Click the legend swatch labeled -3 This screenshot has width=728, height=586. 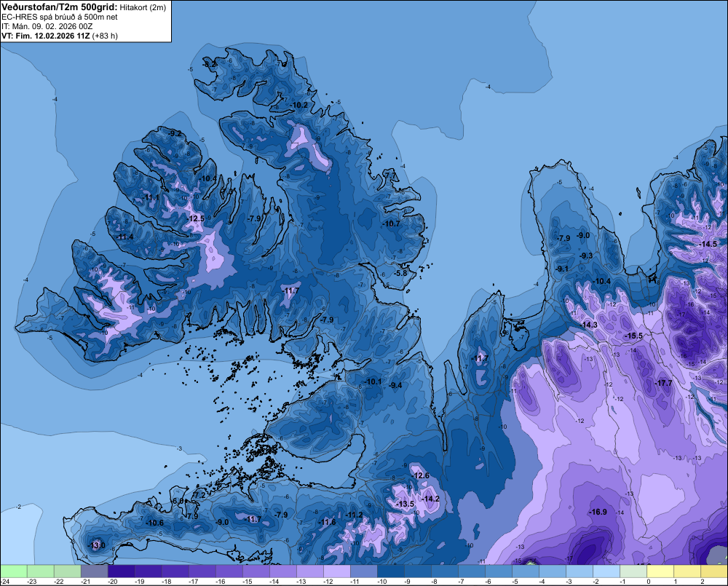(579, 571)
